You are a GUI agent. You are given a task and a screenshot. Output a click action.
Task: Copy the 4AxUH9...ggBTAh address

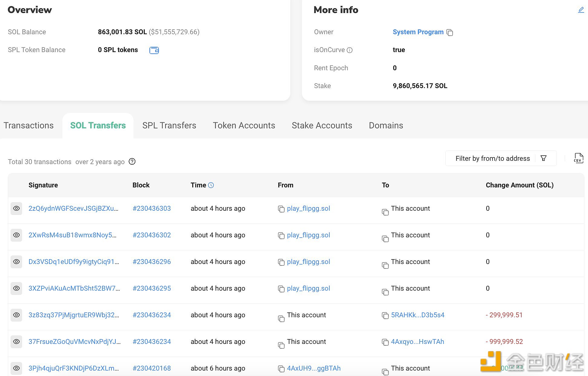tap(281, 369)
